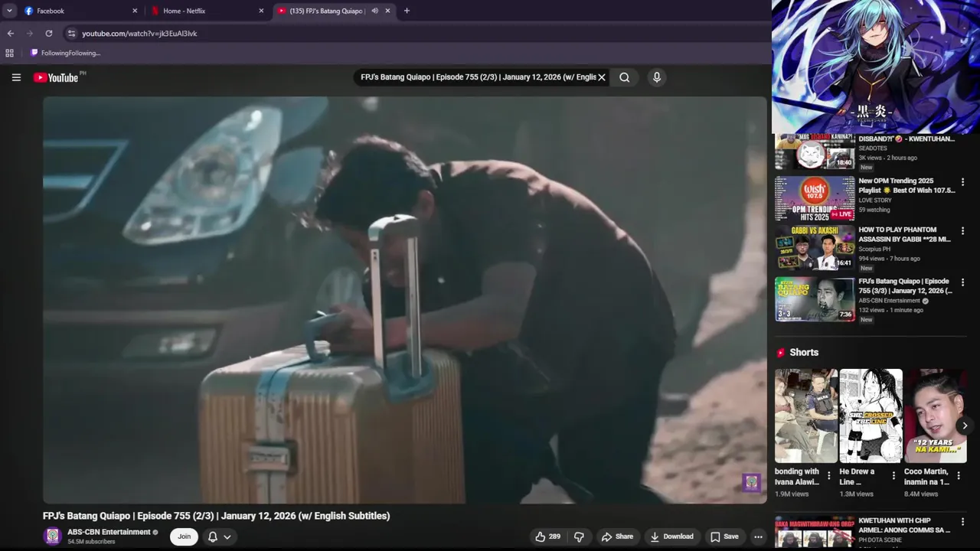Open the tab search dropdown arrow
Viewport: 980px width, 551px height.
(x=9, y=11)
